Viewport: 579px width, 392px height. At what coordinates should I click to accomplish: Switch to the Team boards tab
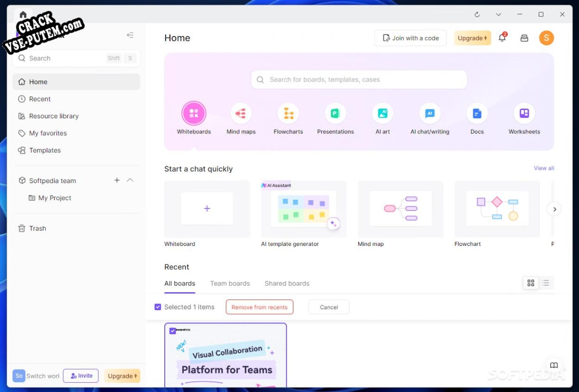coord(230,283)
